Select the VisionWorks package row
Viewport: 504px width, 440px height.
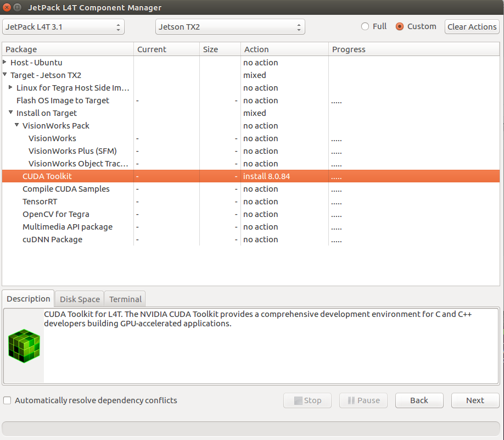pos(251,138)
